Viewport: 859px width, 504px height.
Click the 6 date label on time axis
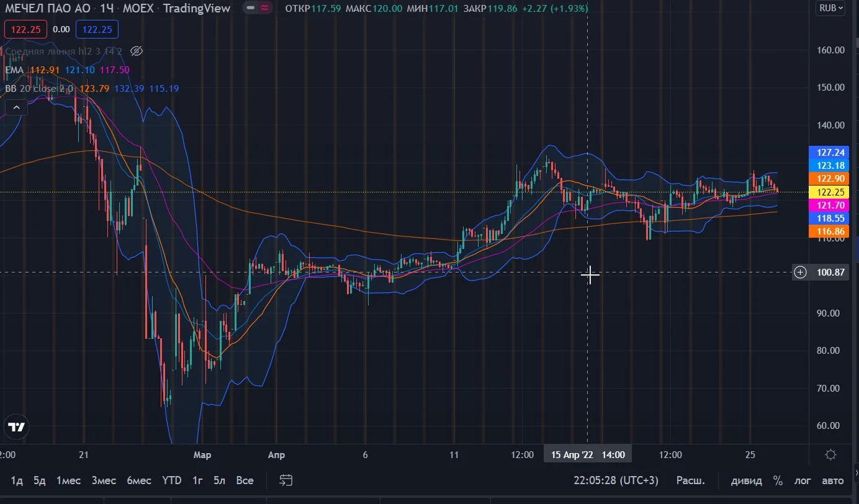pos(366,455)
